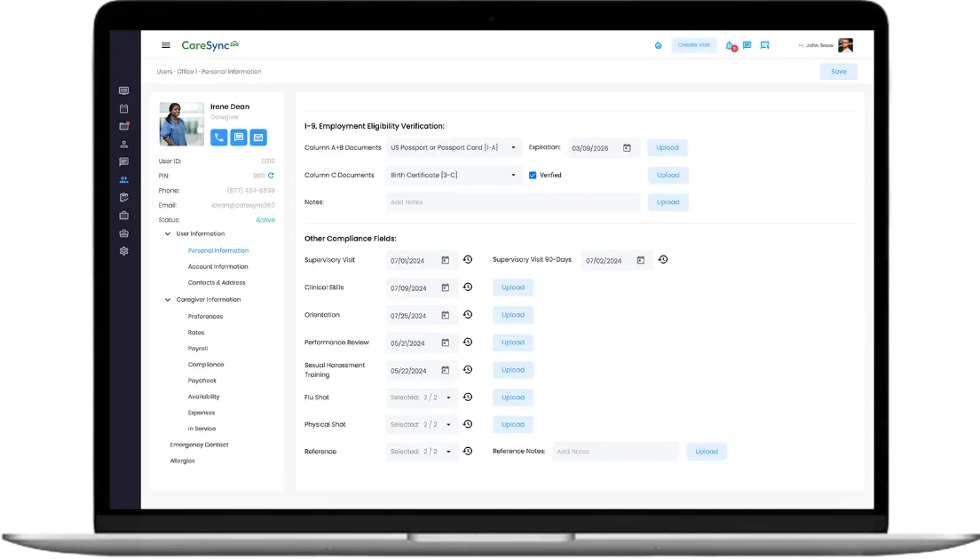Viewport: 980px width, 559px height.
Task: Open the Column A+B Documents dropdown
Action: point(454,148)
